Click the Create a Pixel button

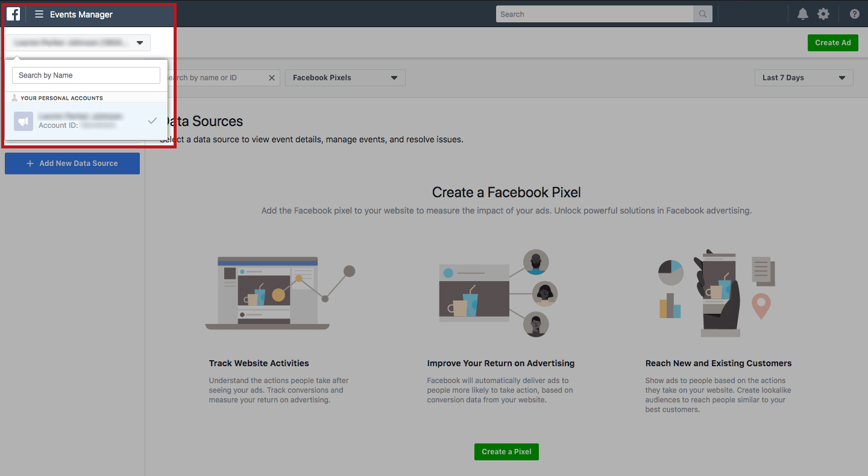[x=506, y=452]
